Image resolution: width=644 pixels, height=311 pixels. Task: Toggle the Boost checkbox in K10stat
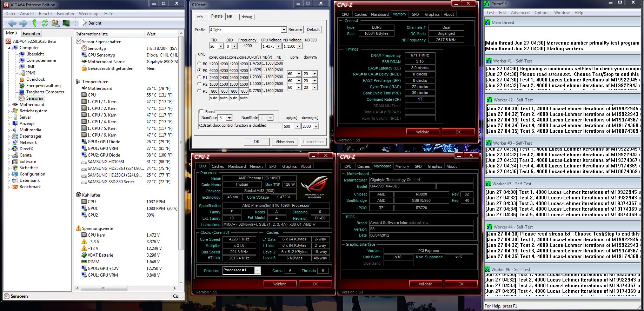tap(201, 112)
